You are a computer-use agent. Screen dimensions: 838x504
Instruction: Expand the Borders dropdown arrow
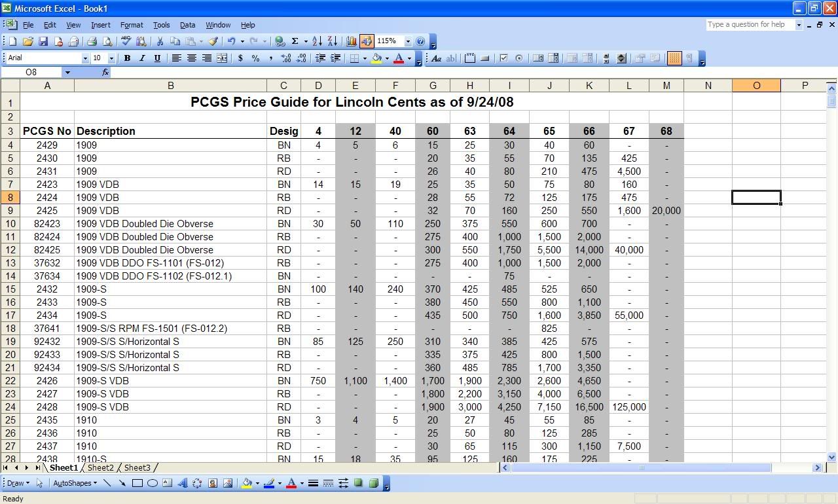[365, 58]
